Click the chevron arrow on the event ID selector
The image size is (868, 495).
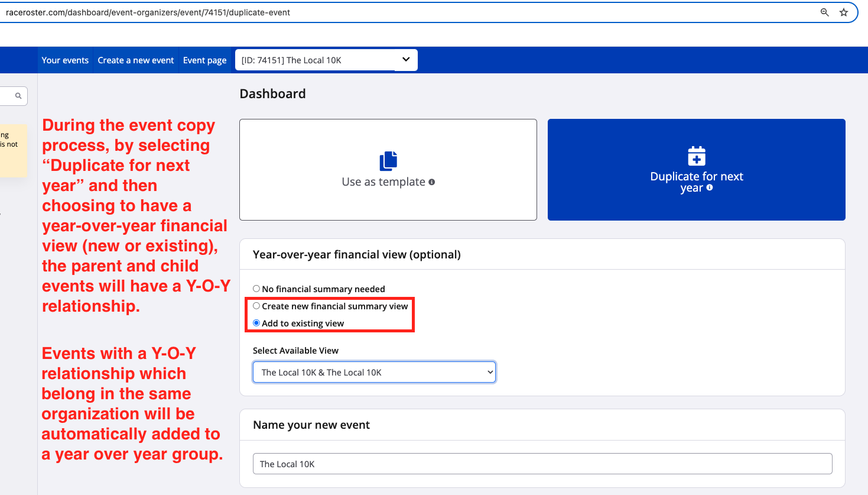pyautogui.click(x=406, y=60)
